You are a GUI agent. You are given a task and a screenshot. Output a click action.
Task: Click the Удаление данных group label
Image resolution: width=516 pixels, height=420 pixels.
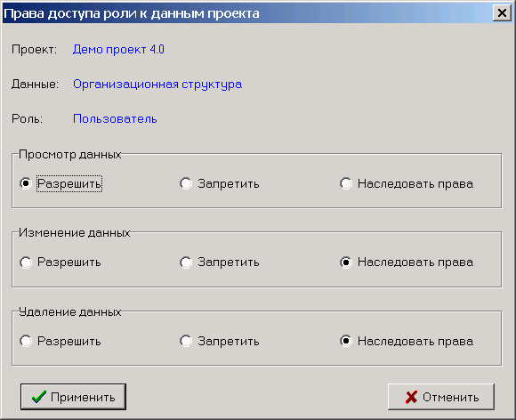pos(70,311)
